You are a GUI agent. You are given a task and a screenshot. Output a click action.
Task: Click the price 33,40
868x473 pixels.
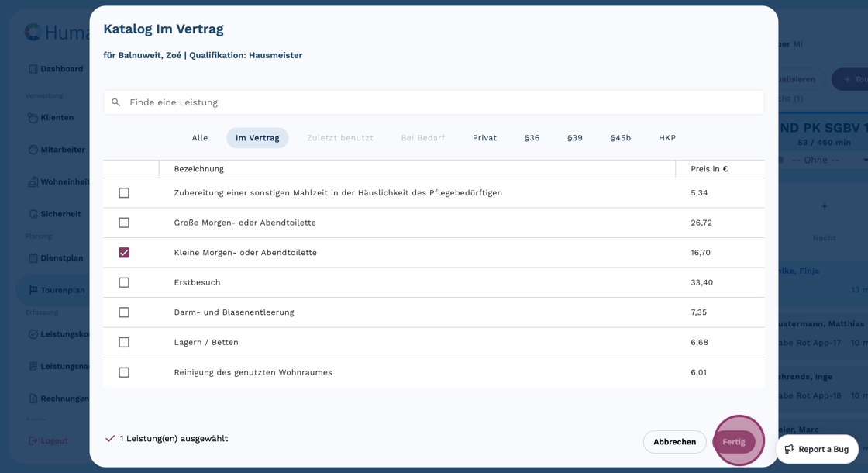coord(702,282)
